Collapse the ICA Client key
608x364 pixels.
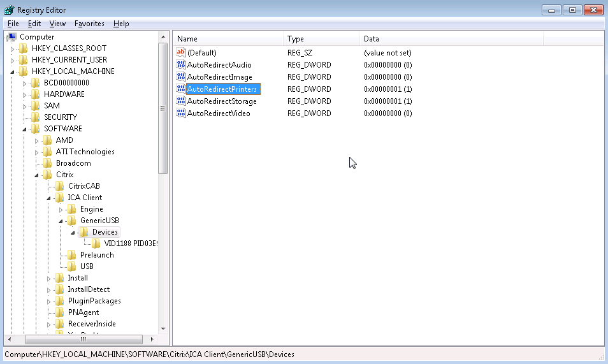click(x=48, y=198)
